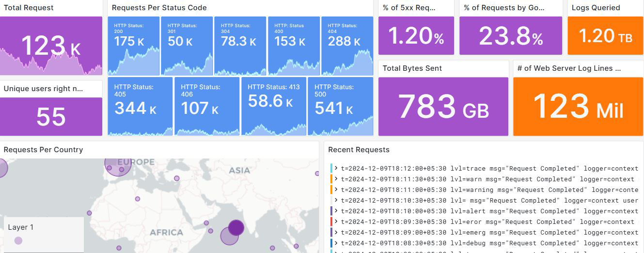
Task: Expand the lvl=debug log entry
Action: (336, 243)
